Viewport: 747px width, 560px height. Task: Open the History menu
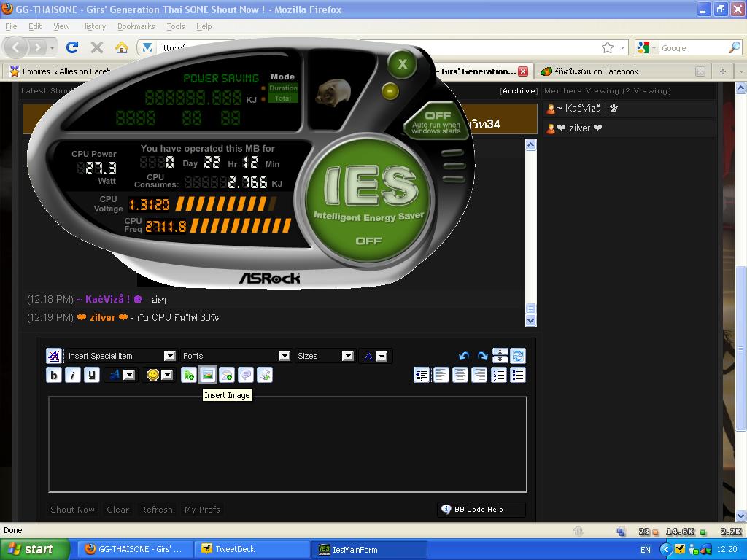(93, 26)
